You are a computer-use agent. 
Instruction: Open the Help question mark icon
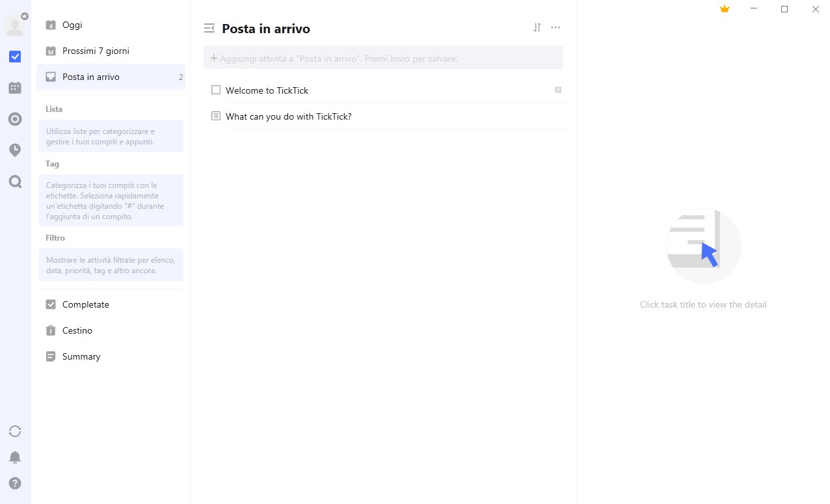click(15, 483)
